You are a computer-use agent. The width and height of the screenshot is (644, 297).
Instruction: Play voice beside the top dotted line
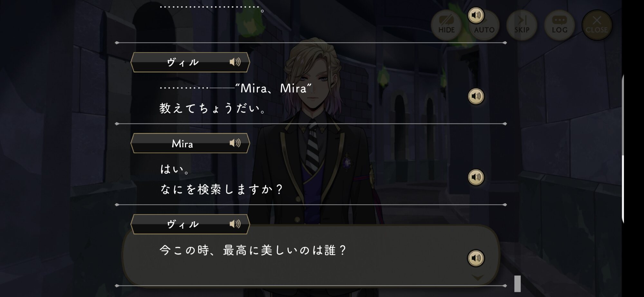click(x=476, y=15)
